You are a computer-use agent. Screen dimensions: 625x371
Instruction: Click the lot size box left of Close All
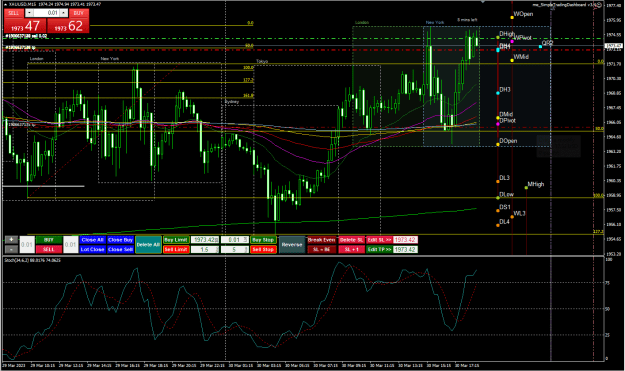[71, 245]
